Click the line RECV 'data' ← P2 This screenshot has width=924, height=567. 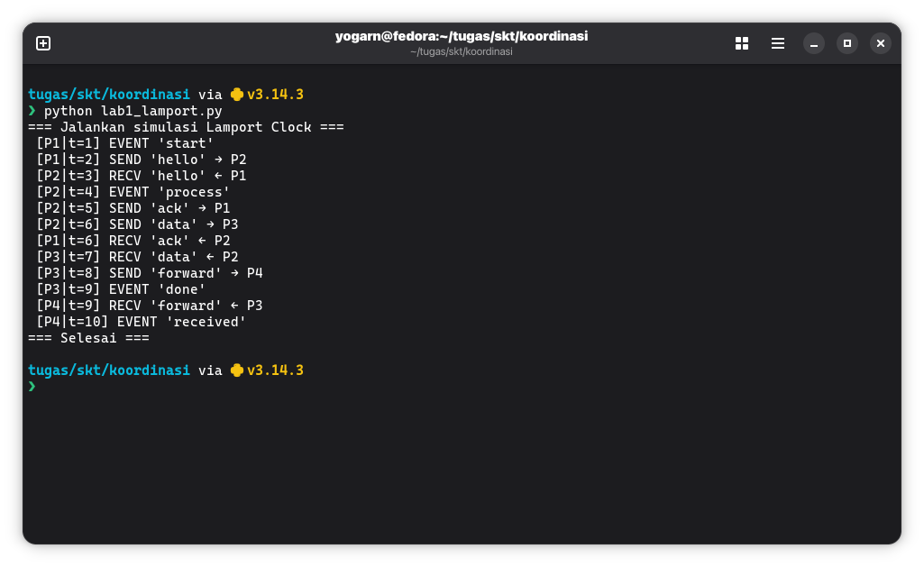pyautogui.click(x=137, y=257)
